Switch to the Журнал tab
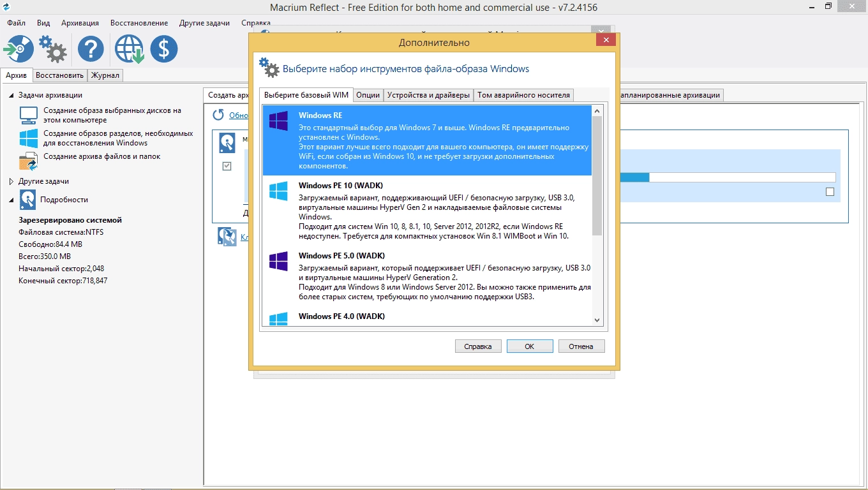The image size is (868, 490). click(105, 75)
